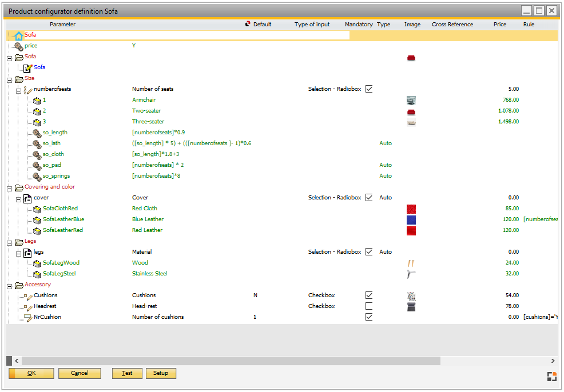Click the right arrow of the horizontal scrollbar
Screen dimensions: 564x392
(x=553, y=361)
